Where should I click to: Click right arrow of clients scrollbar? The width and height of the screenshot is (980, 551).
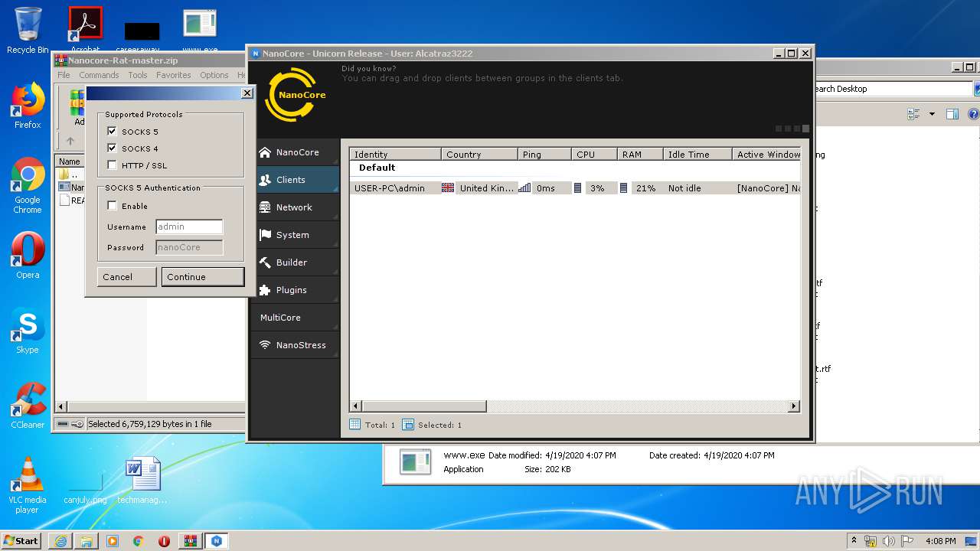794,406
